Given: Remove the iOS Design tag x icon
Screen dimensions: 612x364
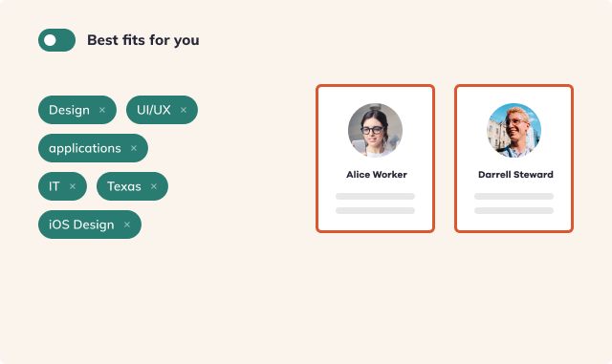Looking at the screenshot, I should [127, 225].
